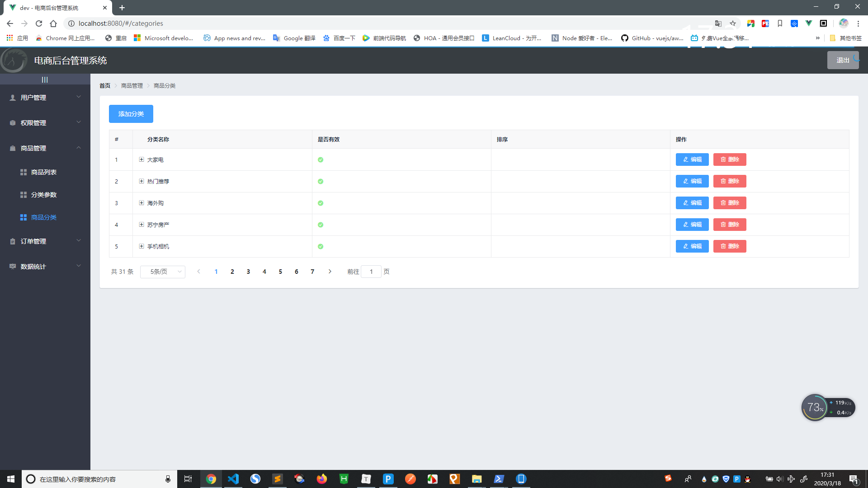Select 商品分类 in the sidebar
Viewport: 868px width, 488px height.
(x=43, y=217)
